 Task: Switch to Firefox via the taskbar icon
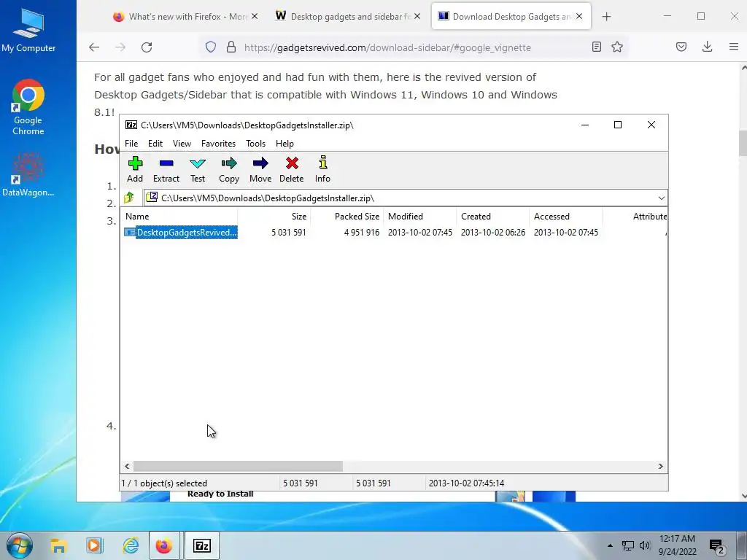[x=164, y=545]
